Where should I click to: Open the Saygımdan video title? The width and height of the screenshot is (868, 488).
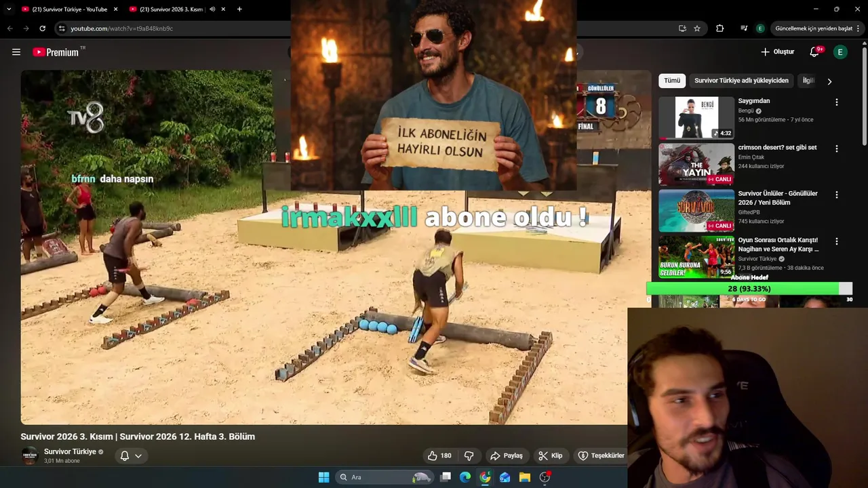[754, 101]
